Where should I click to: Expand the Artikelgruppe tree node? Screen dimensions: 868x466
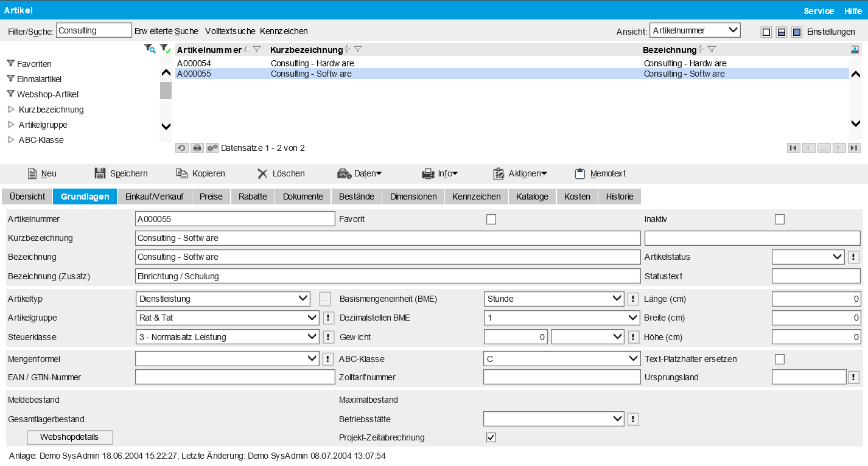[11, 125]
